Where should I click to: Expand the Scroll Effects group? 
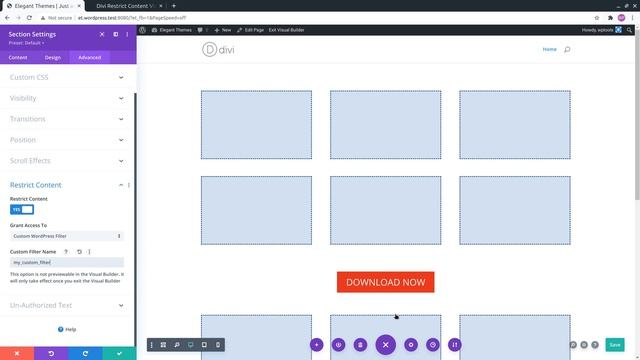67,160
